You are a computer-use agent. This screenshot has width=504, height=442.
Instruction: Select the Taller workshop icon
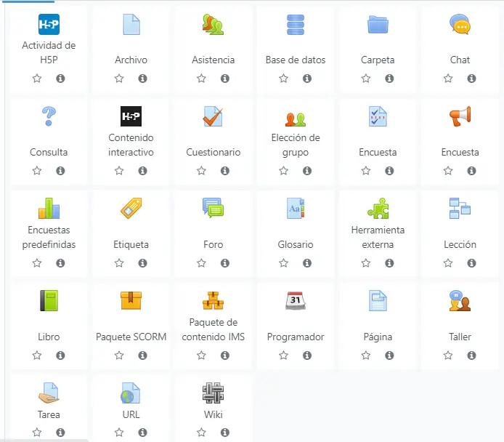coord(460,301)
